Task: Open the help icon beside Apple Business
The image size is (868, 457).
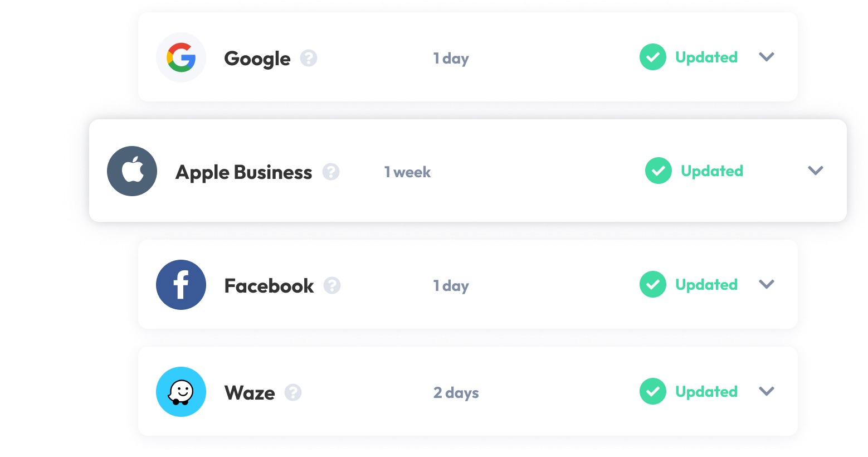Action: point(331,172)
